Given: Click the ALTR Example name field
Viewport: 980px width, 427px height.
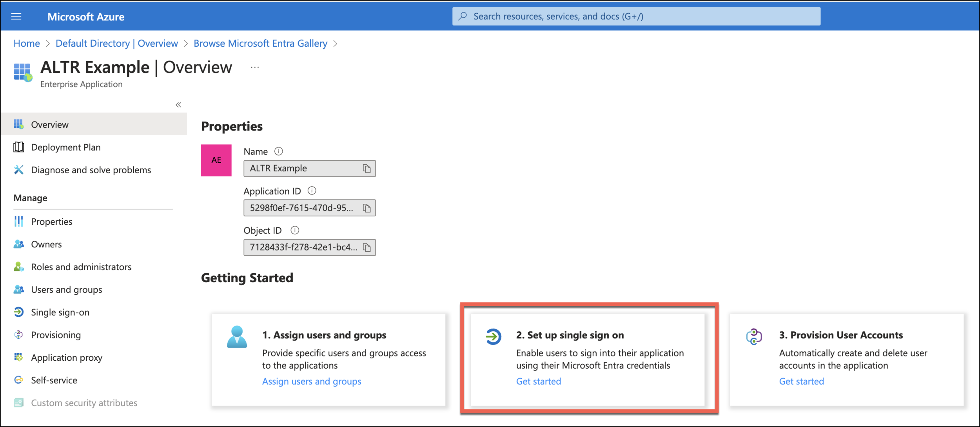Looking at the screenshot, I should (310, 169).
